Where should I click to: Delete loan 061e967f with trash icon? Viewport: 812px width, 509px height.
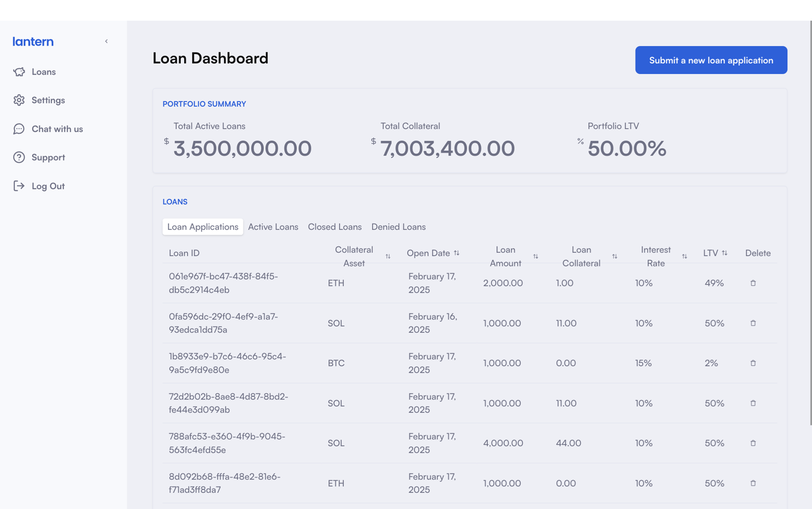pyautogui.click(x=753, y=283)
